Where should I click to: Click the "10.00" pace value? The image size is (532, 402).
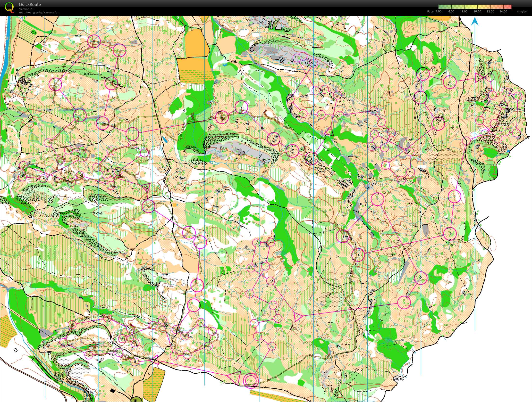pyautogui.click(x=477, y=11)
